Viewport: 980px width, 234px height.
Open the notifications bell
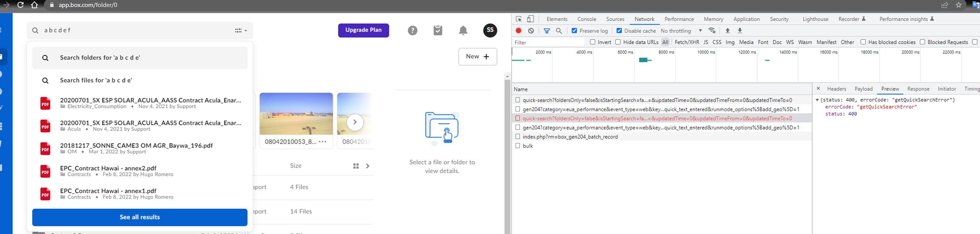463,30
